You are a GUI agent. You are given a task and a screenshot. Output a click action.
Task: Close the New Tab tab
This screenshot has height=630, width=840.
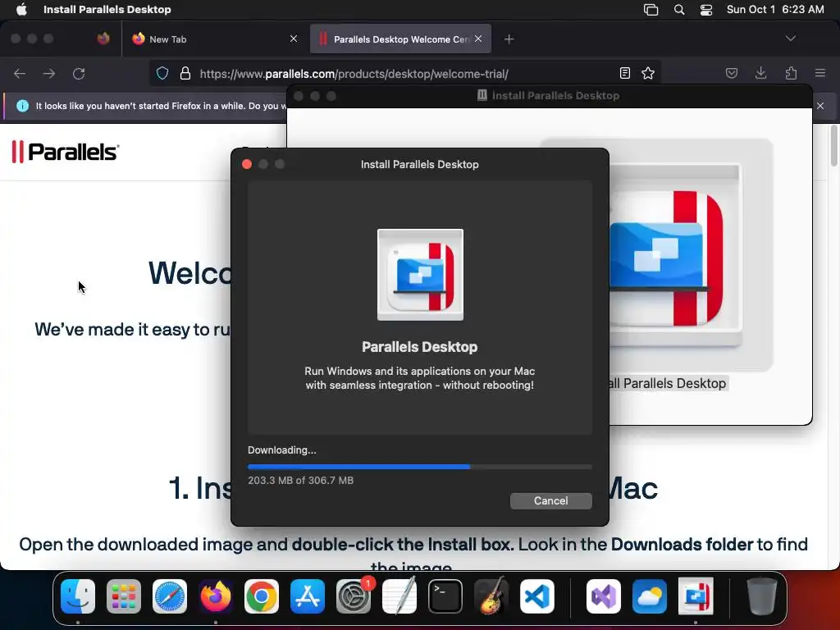click(x=294, y=39)
